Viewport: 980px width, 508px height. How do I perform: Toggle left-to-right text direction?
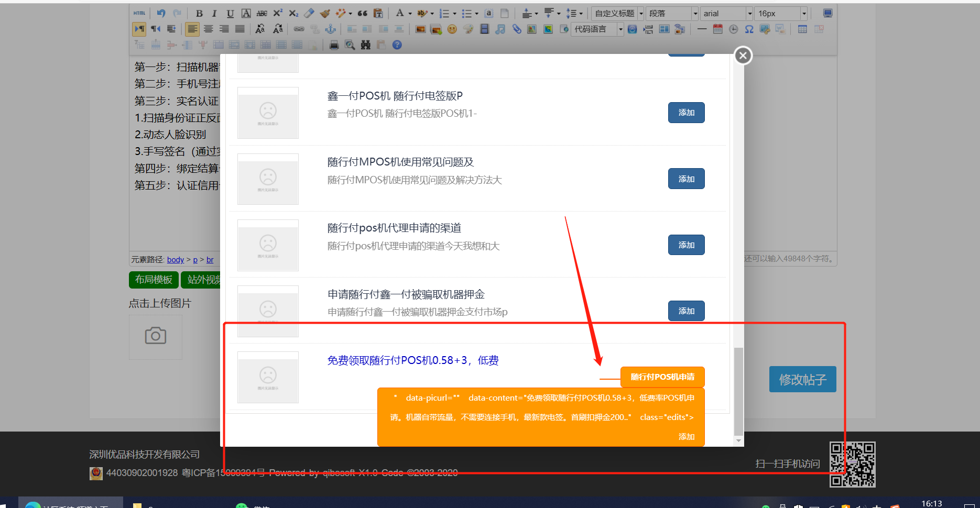139,29
